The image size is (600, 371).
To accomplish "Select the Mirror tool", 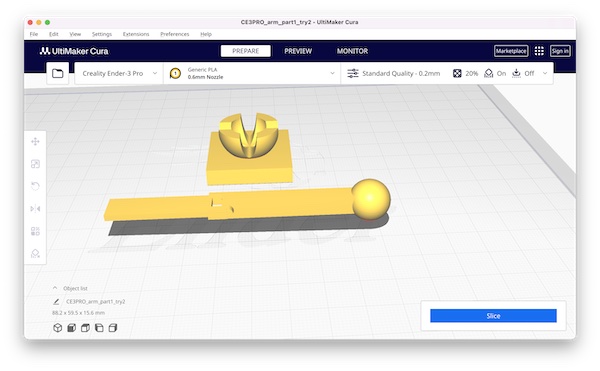I will 35,209.
